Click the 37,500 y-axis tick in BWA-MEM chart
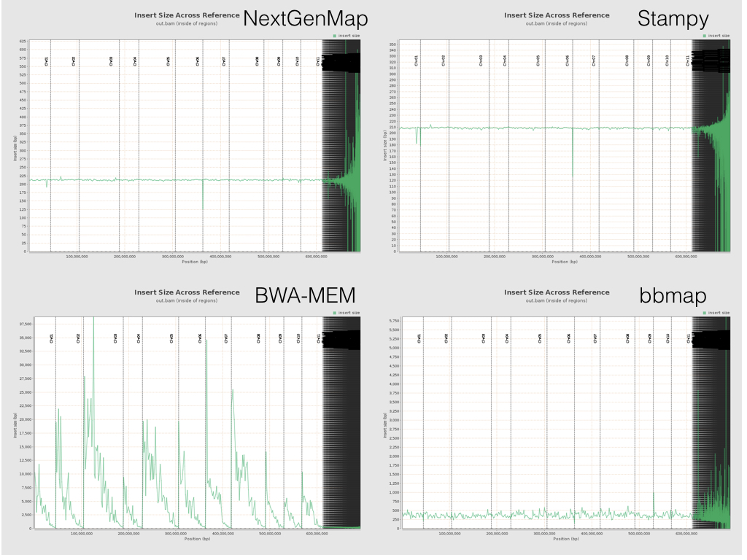Viewport: 747px width, 560px height. point(25,324)
